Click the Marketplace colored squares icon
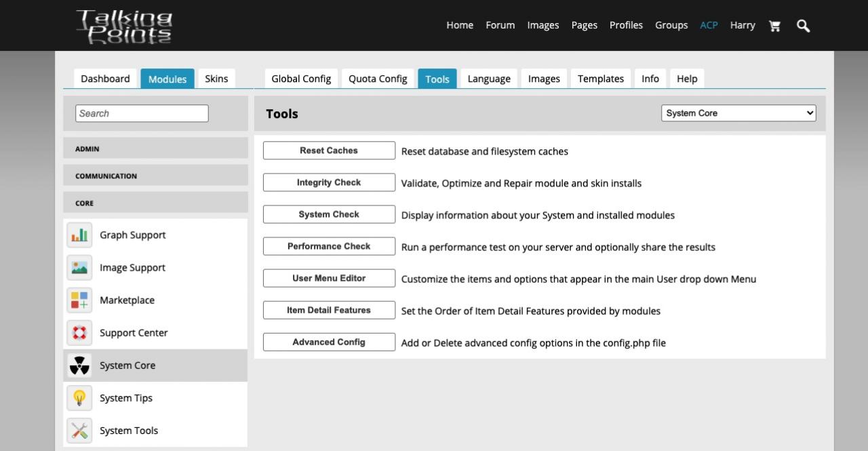Viewport: 868px width, 451px height. [79, 300]
